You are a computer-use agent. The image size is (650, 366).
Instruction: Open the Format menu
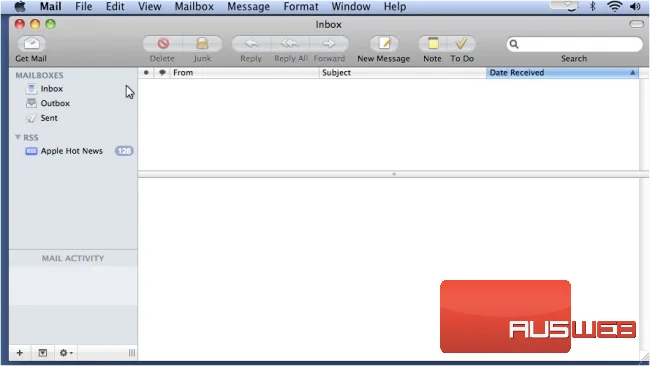(x=301, y=7)
